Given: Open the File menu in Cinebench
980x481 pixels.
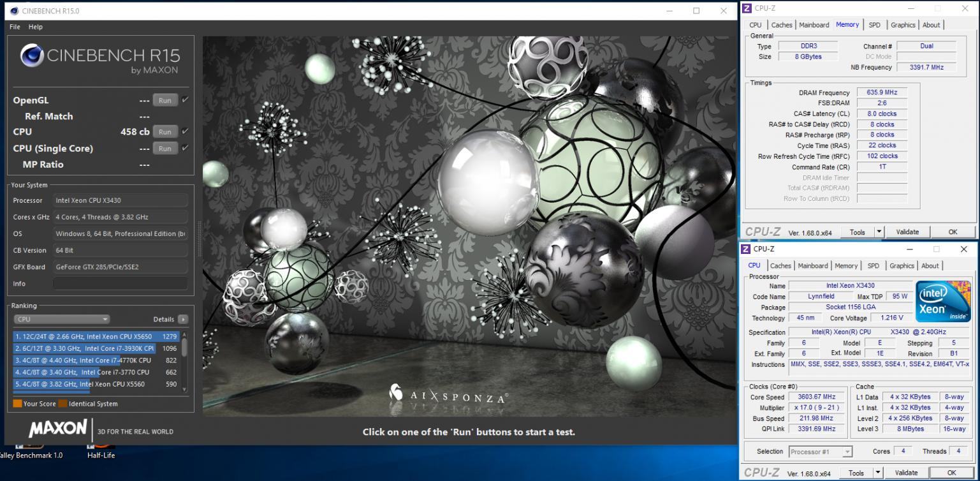Looking at the screenshot, I should (x=15, y=27).
